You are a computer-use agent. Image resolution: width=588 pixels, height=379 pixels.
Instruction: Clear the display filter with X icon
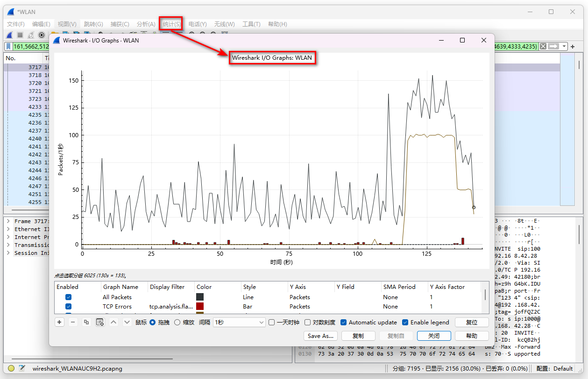543,46
